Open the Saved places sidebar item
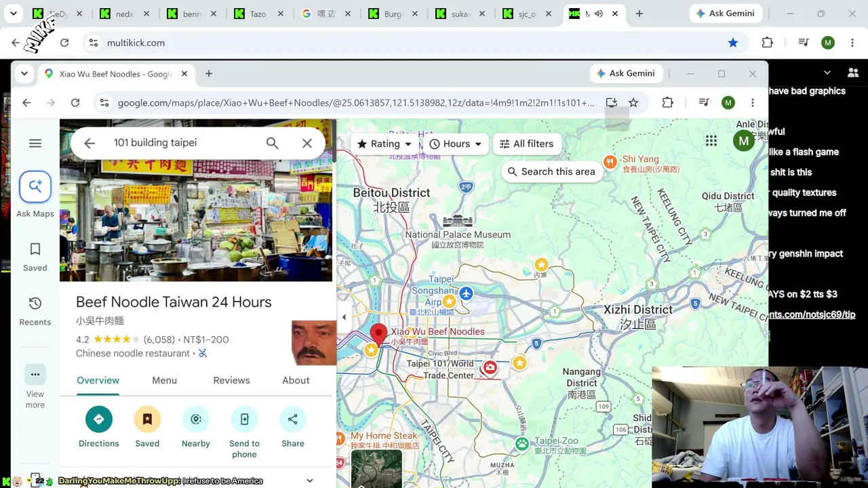Image resolution: width=868 pixels, height=488 pixels. coord(35,257)
